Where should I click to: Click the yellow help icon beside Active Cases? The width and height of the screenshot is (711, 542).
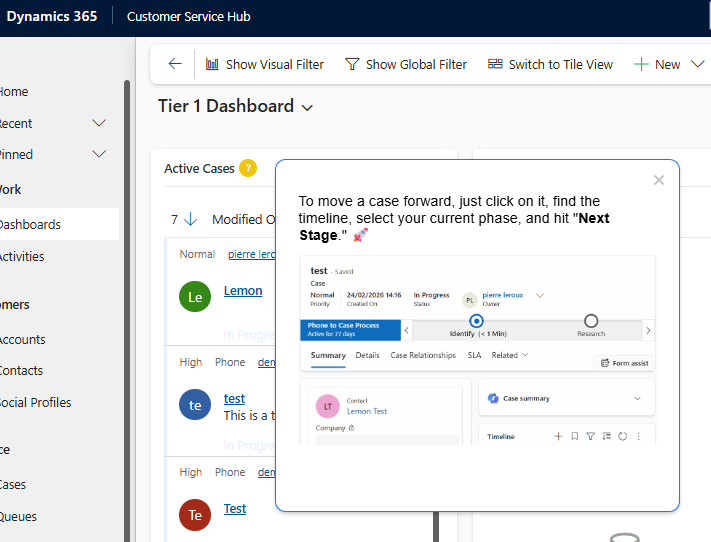coord(248,168)
